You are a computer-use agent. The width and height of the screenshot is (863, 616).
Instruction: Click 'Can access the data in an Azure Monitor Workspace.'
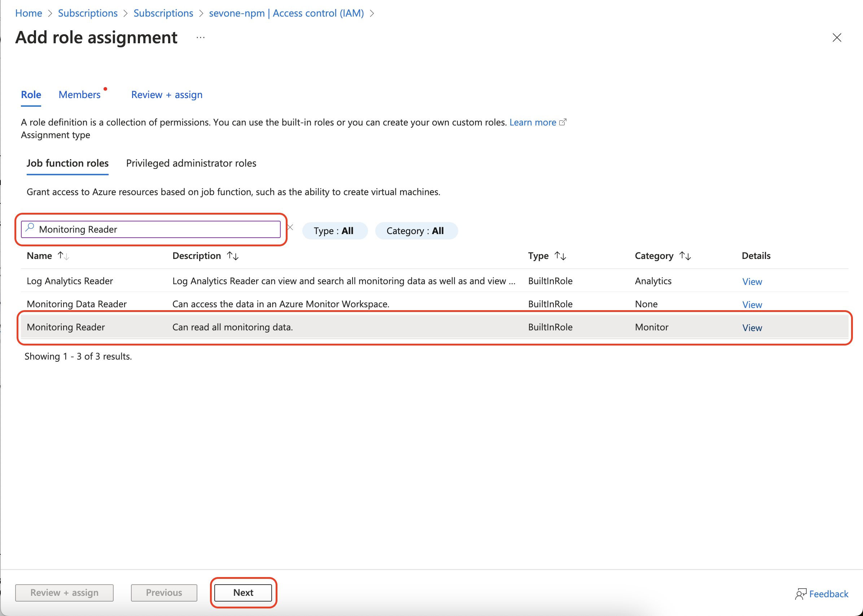tap(281, 304)
